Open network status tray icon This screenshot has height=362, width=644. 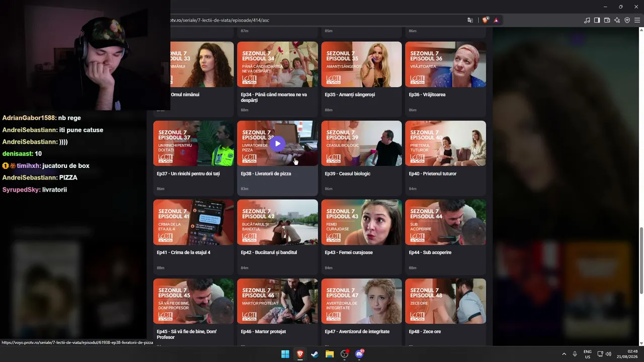tap(600, 354)
